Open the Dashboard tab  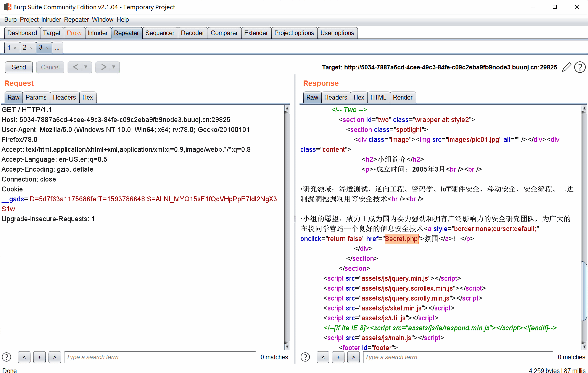pos(22,33)
